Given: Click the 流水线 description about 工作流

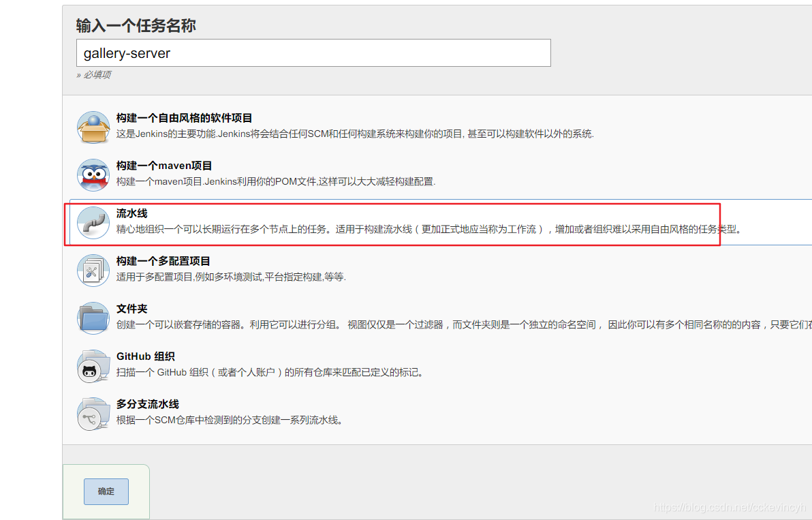Looking at the screenshot, I should pyautogui.click(x=428, y=229).
